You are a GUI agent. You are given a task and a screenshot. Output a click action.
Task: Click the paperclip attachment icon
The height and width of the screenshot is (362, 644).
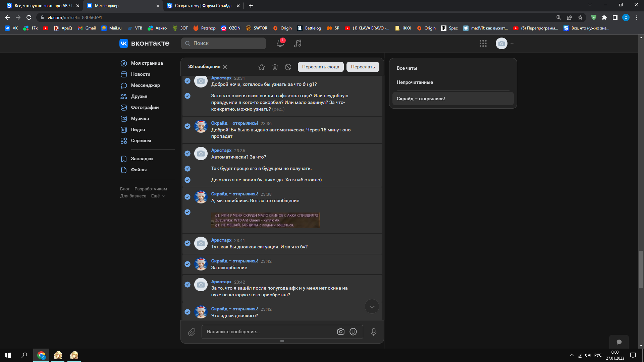pos(192,332)
